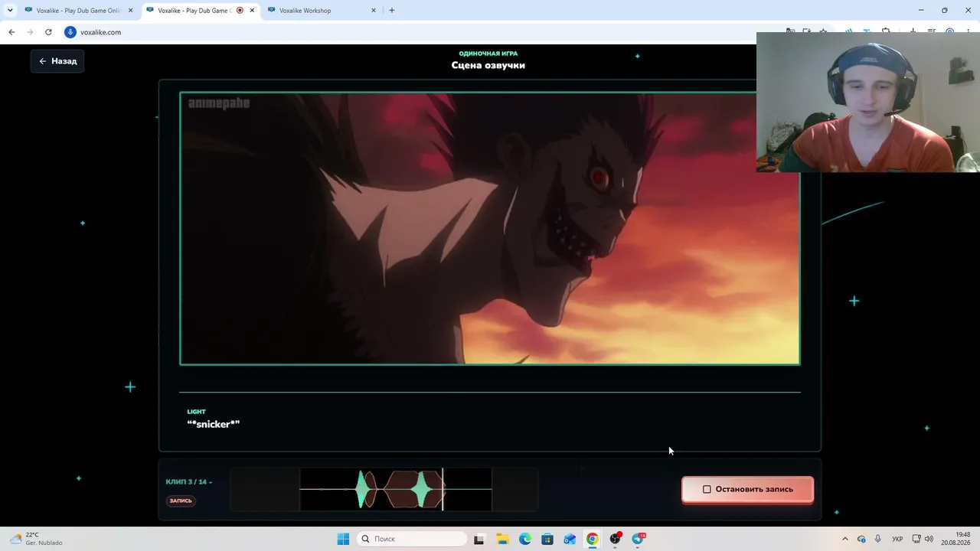Open Telegram from the taskbar
Image resolution: width=980 pixels, height=551 pixels.
tap(638, 539)
